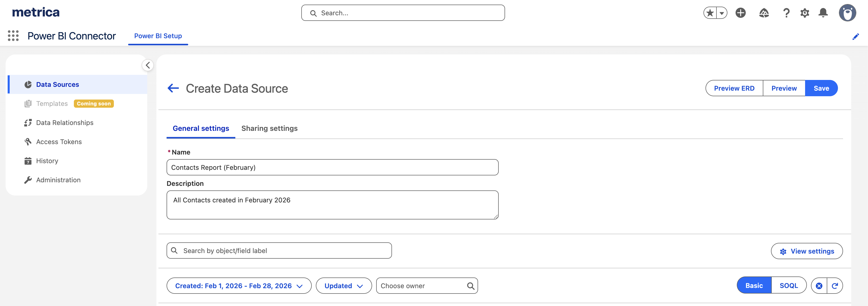Click the back arrow beside Create Data Source
Screen dimensions: 868x306
(x=173, y=88)
